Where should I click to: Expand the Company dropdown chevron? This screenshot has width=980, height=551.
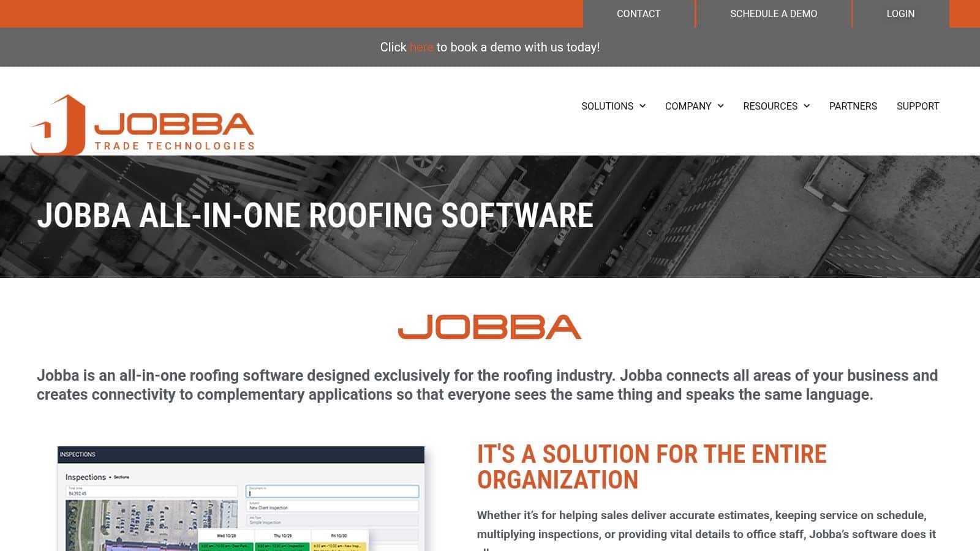pos(720,106)
